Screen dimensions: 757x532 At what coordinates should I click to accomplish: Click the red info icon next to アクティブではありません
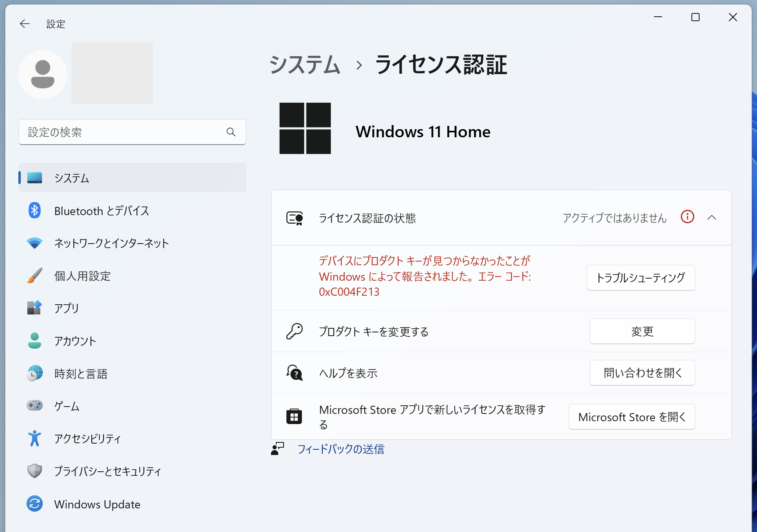(687, 217)
